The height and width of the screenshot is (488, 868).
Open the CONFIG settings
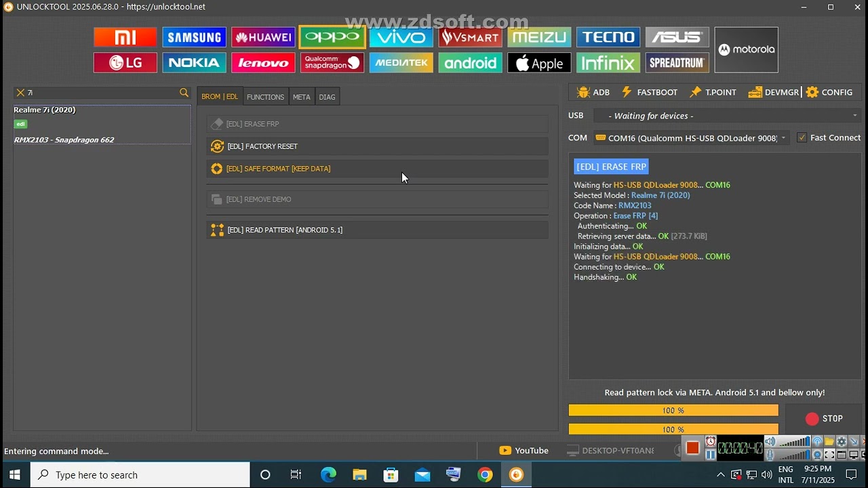(x=829, y=92)
